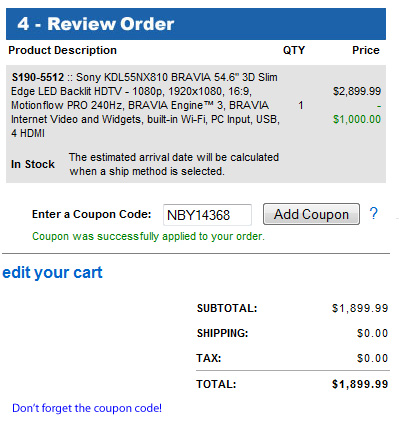Click the bold TOTAL amount $1,899.99

pos(360,384)
